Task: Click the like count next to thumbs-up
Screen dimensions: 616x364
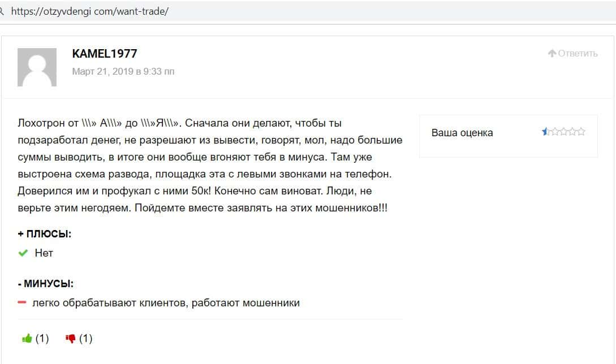Action: [x=42, y=339]
